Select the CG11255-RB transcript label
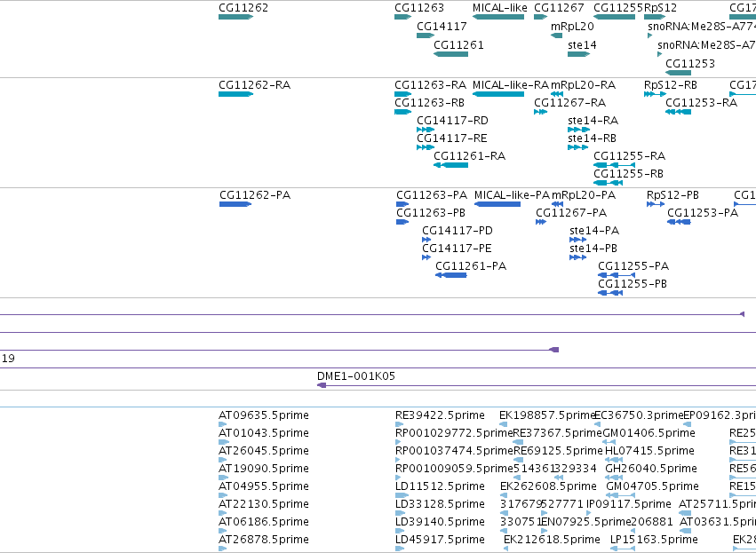 628,173
